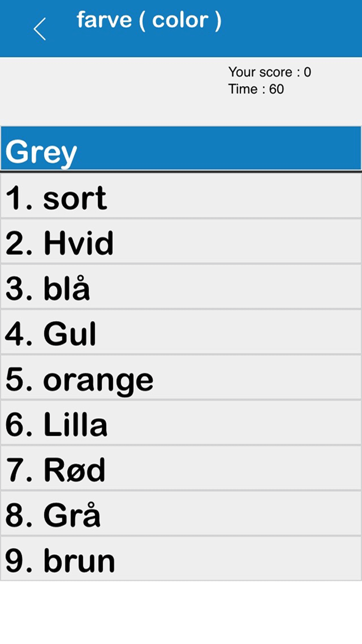Tap the score value 0
This screenshot has height=644, width=362.
[307, 72]
